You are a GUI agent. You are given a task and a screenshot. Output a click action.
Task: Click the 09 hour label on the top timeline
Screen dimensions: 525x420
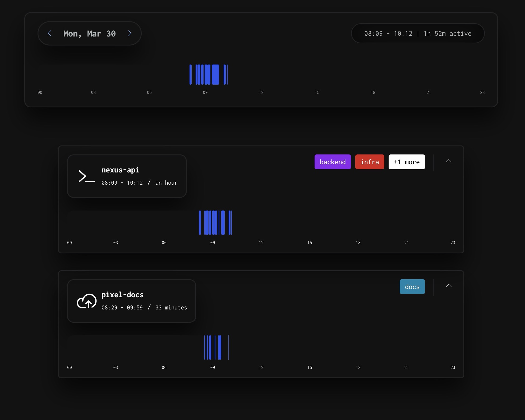(205, 92)
